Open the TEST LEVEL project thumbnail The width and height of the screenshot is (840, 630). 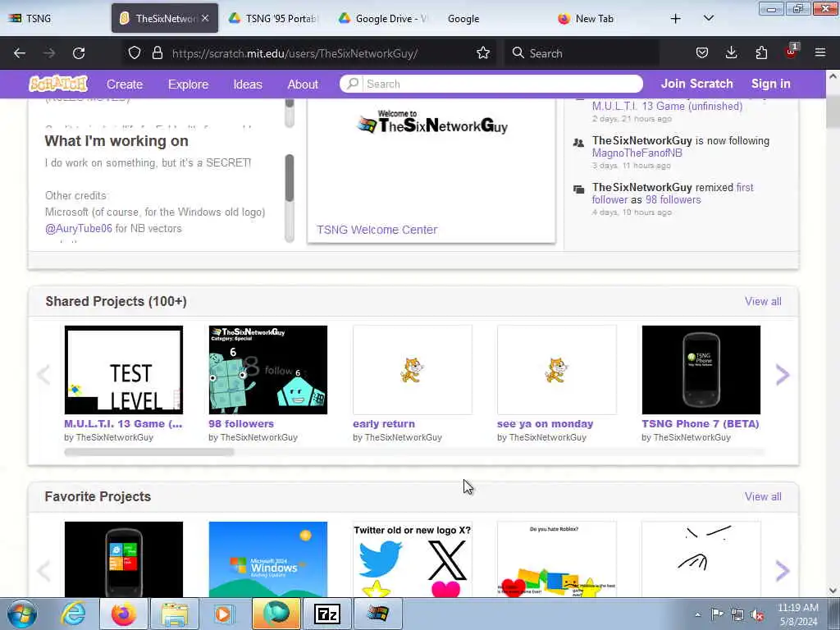(x=124, y=370)
